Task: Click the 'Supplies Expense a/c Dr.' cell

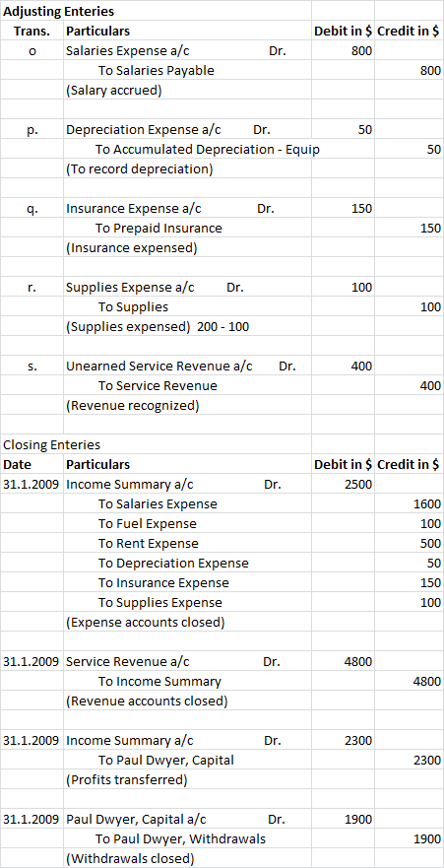Action: (x=187, y=288)
